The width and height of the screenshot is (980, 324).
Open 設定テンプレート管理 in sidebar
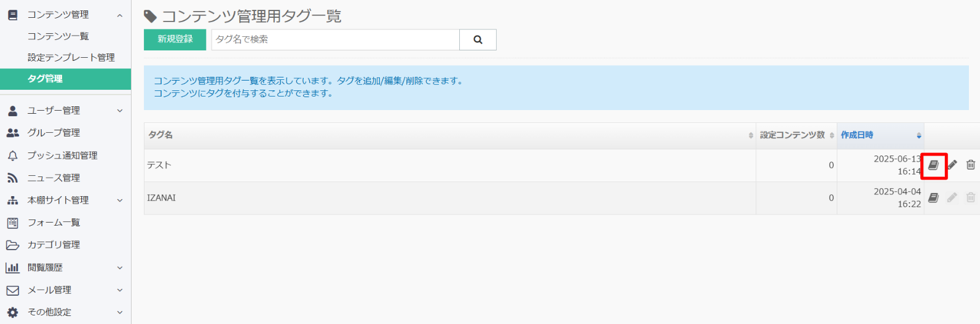click(71, 57)
